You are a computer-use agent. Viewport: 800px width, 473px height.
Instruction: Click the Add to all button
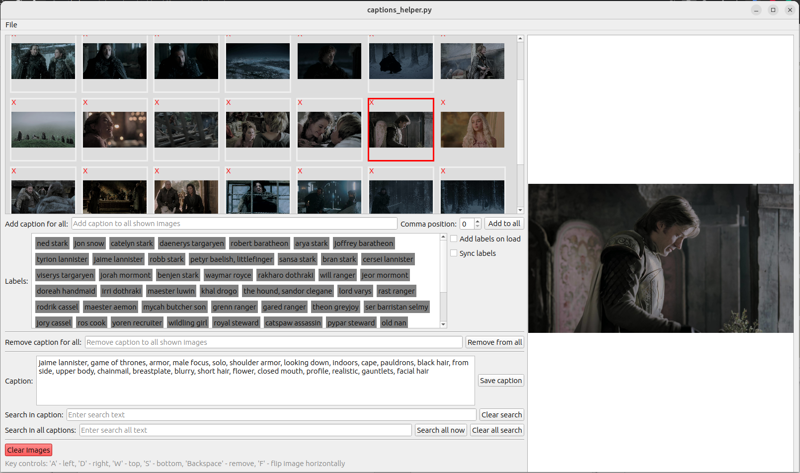pos(504,223)
